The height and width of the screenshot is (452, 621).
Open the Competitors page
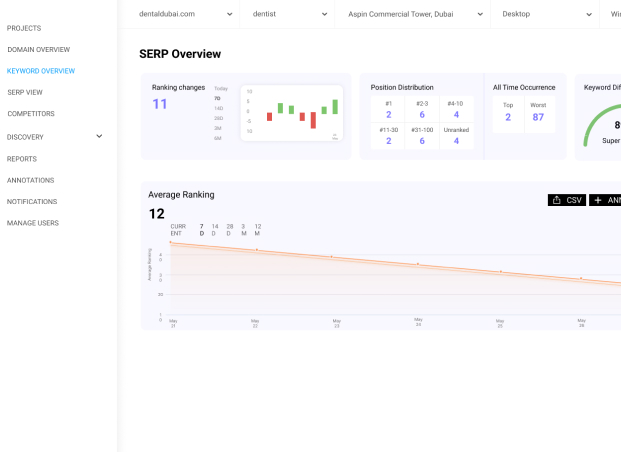(x=30, y=114)
